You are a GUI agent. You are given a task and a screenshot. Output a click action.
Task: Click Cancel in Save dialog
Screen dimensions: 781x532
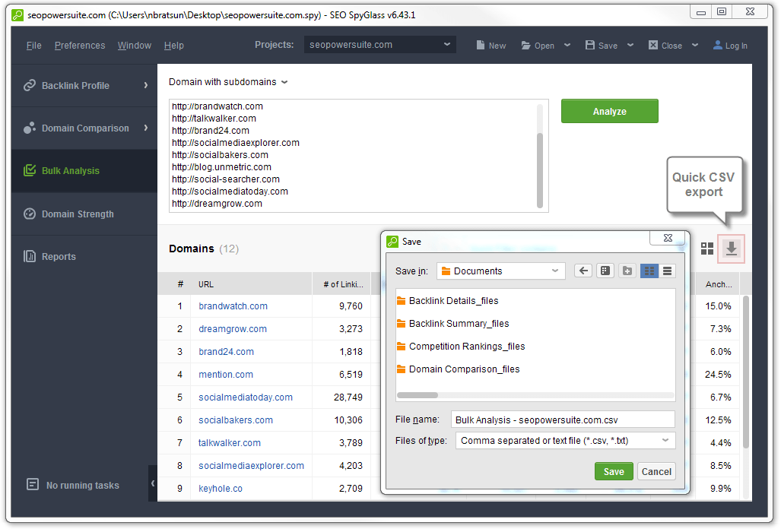656,471
